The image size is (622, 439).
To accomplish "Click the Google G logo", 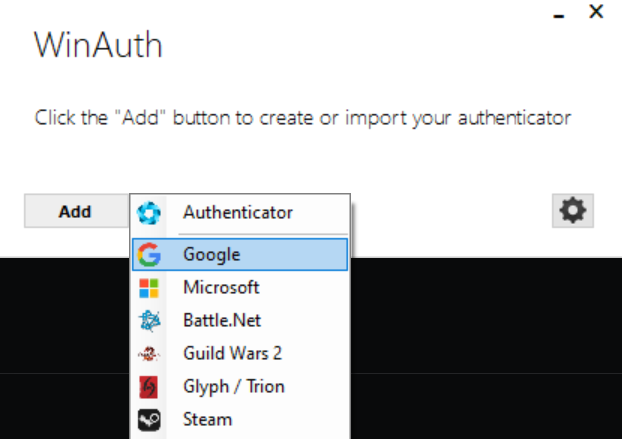I will (x=149, y=255).
